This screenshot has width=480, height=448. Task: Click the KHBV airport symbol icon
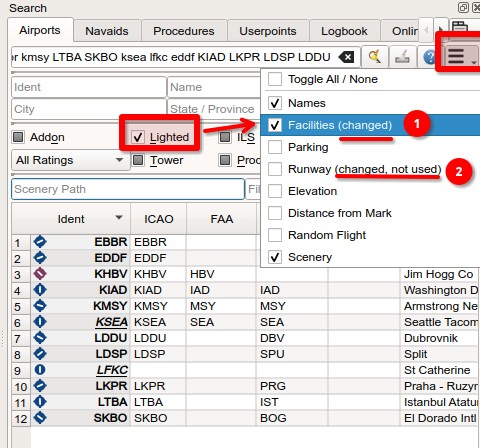(x=40, y=274)
